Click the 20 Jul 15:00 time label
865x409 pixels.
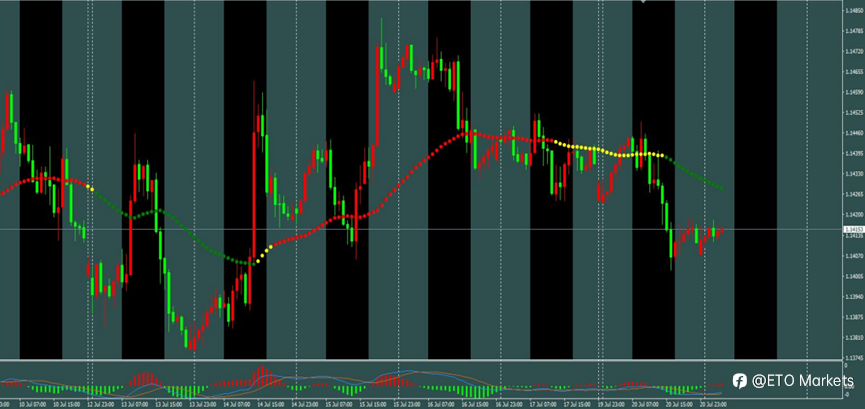tap(680, 405)
